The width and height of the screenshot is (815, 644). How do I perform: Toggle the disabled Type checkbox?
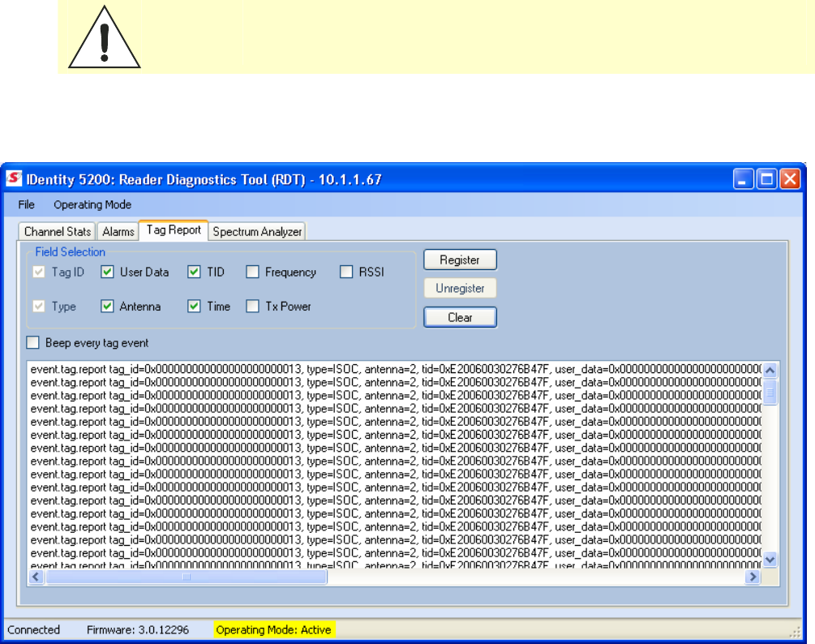38,306
